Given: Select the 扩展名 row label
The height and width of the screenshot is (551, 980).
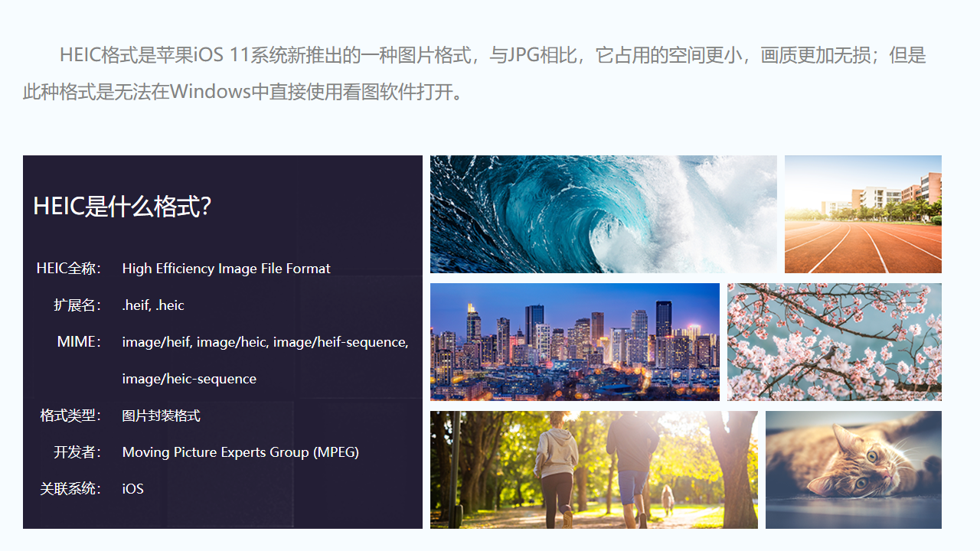Looking at the screenshot, I should tap(77, 305).
